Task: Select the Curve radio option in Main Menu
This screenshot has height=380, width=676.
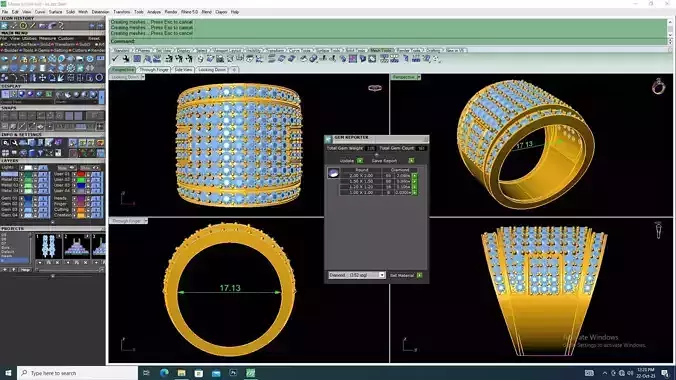Action: [9, 44]
